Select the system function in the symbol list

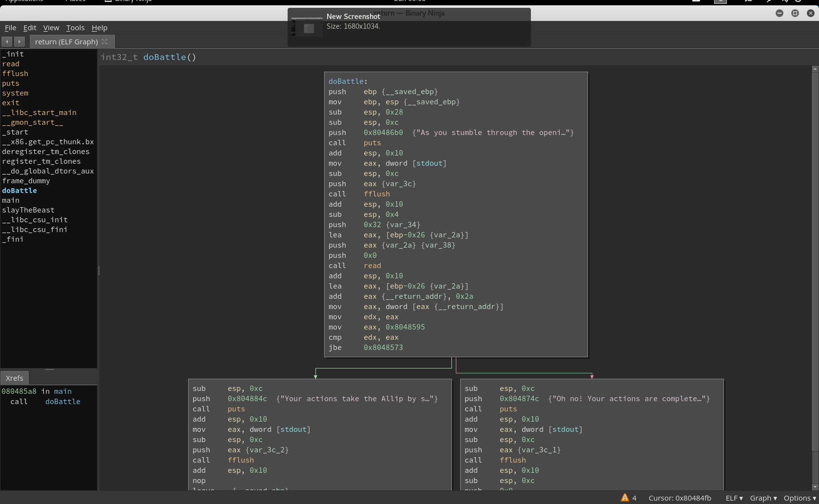15,93
